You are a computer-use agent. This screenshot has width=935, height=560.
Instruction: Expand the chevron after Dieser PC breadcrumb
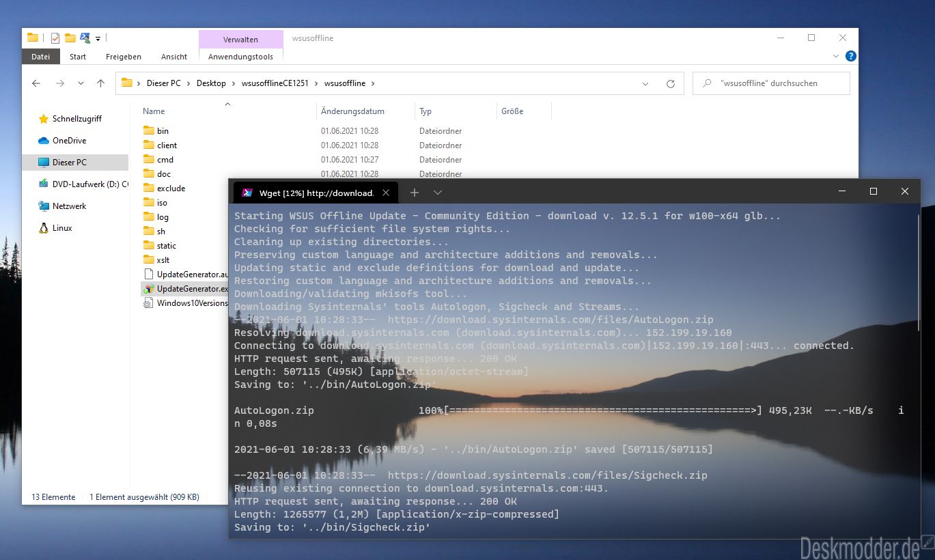[189, 83]
